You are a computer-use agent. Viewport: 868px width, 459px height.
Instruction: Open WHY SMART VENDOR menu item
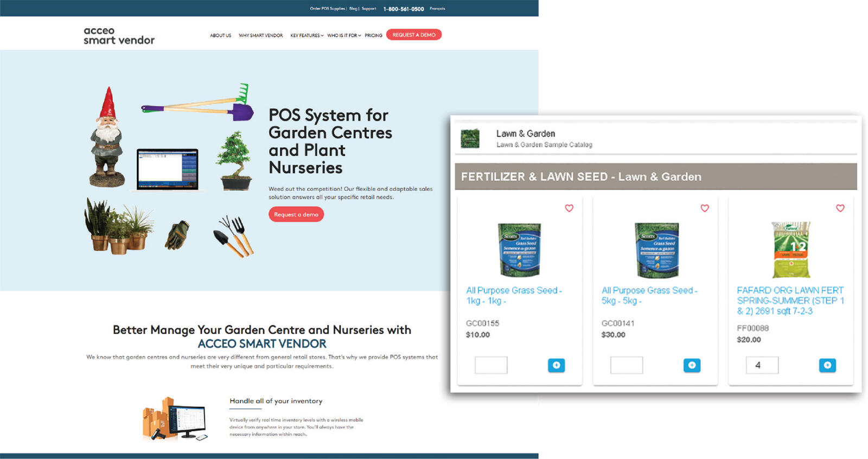(261, 35)
